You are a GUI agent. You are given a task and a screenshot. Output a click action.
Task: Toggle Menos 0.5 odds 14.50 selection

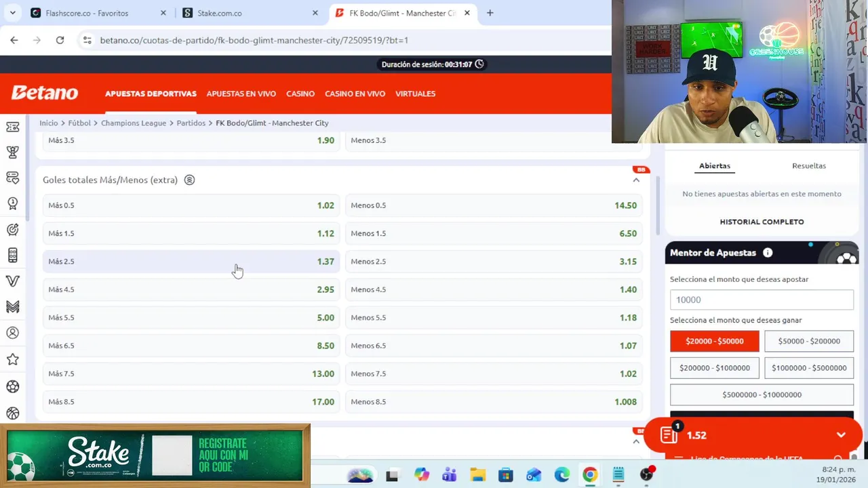point(494,205)
